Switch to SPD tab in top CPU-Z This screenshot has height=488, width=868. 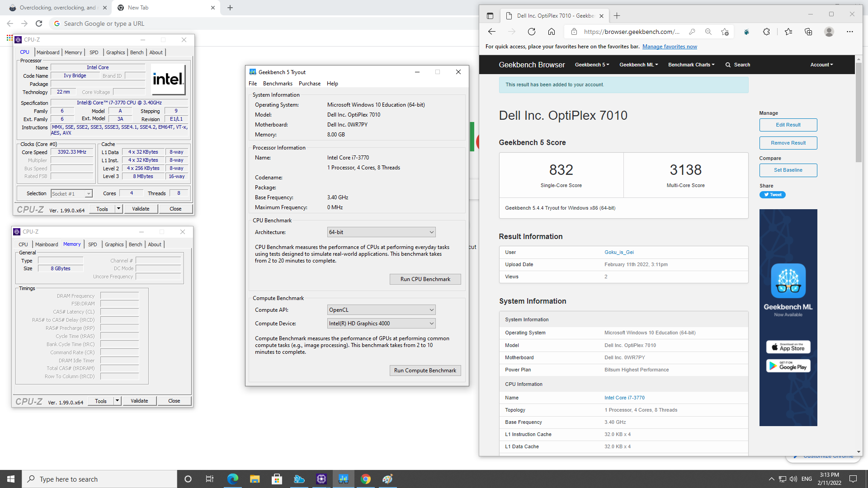(x=94, y=52)
